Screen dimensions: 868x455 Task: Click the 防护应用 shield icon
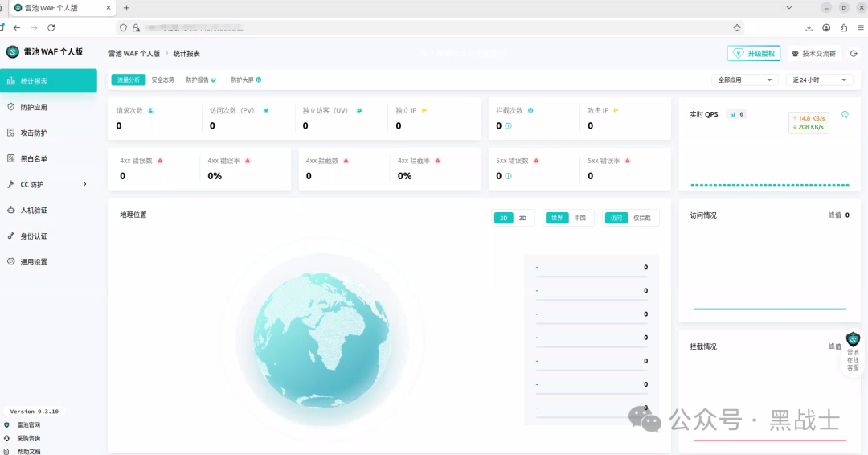[10, 106]
